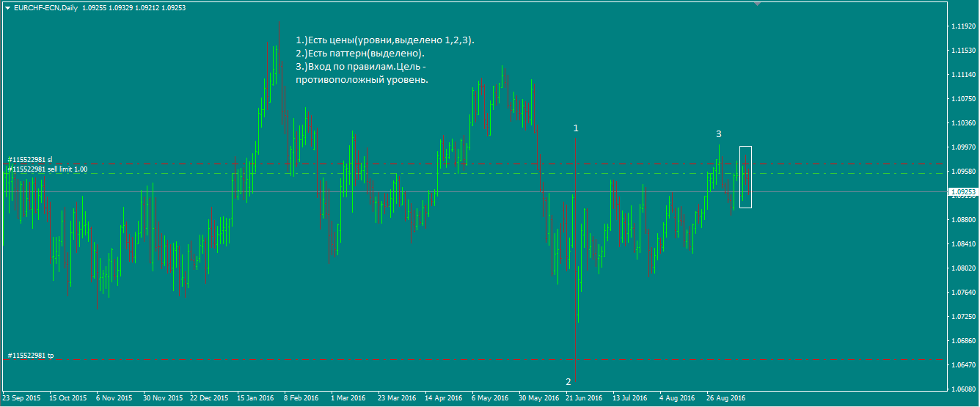Click the '14 Apr 2016' date label
Screen dimensions: 980x407
tap(443, 398)
